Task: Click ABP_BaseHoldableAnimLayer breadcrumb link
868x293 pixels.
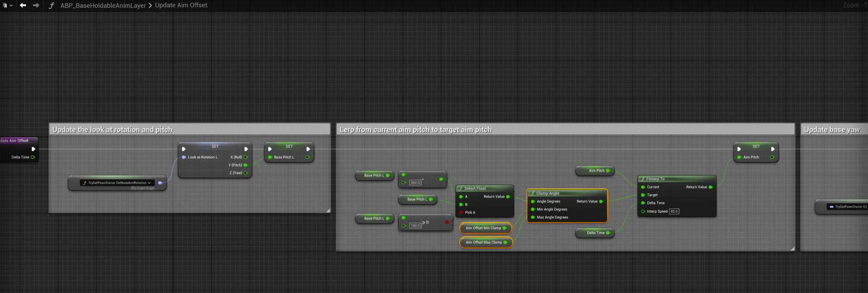Action: point(103,5)
